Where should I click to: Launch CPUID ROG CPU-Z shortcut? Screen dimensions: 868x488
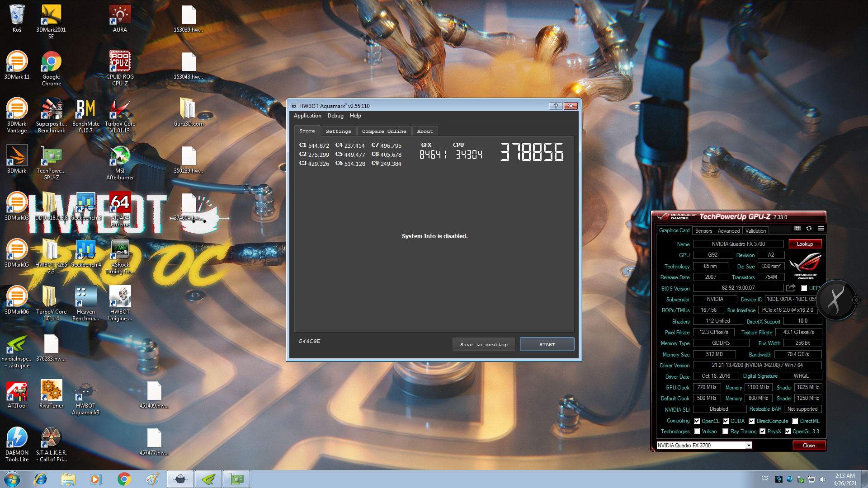pos(120,68)
